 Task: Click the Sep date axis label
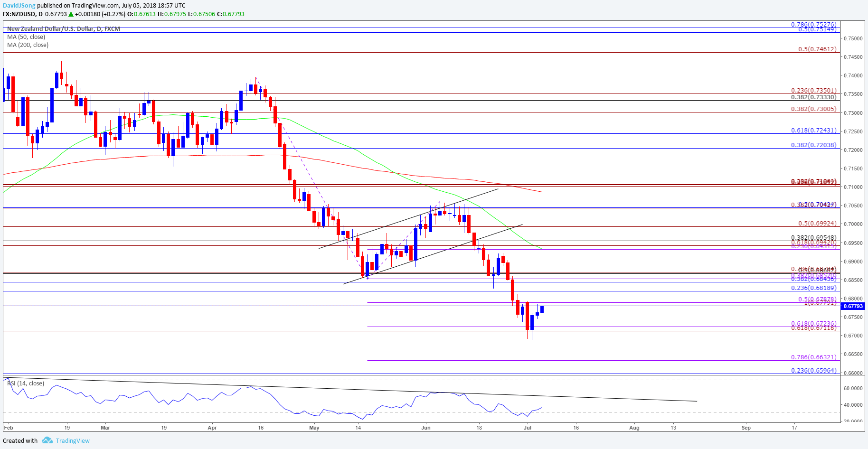click(746, 428)
